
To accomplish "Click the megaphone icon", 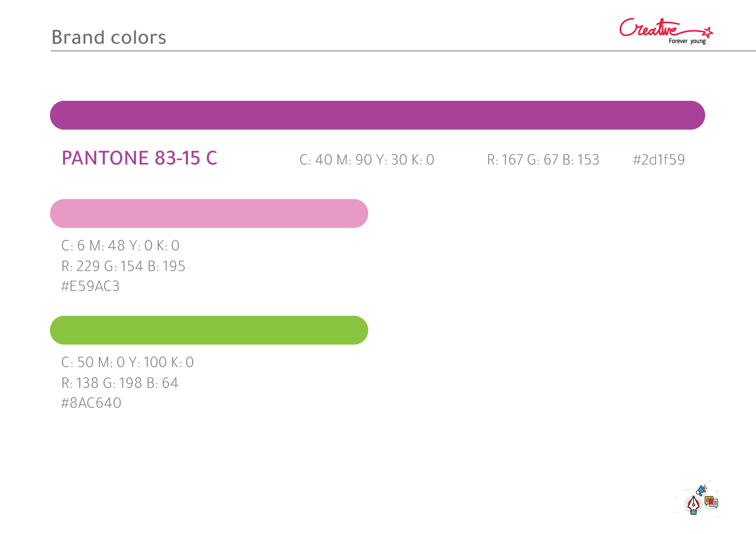I will point(701,490).
